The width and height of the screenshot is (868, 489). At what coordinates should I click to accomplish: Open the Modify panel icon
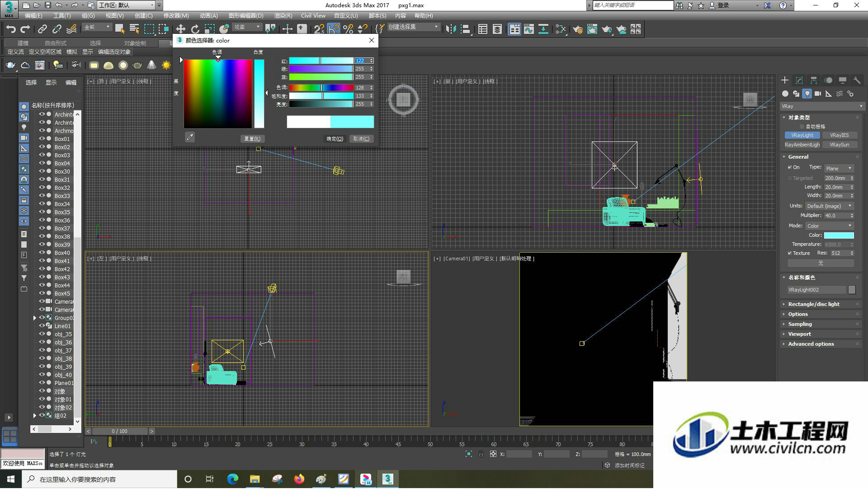point(799,80)
